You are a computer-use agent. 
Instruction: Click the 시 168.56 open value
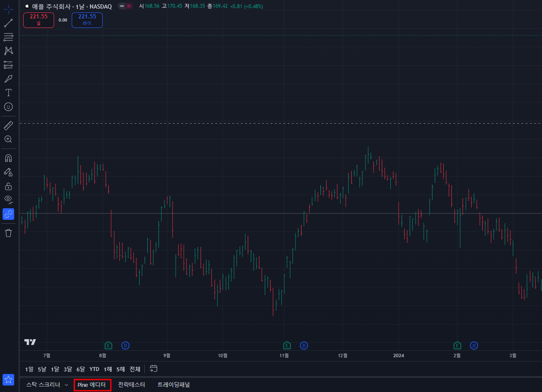(x=149, y=6)
